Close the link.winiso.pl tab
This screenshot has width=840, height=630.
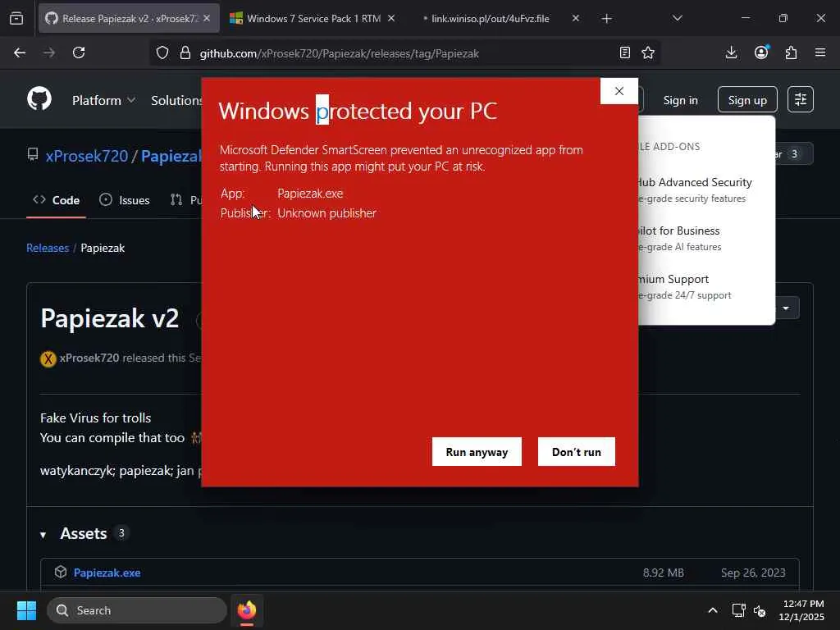(x=575, y=18)
